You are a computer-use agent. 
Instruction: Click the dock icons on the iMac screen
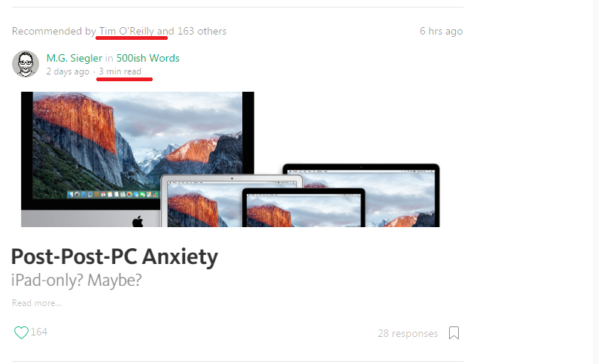click(113, 194)
